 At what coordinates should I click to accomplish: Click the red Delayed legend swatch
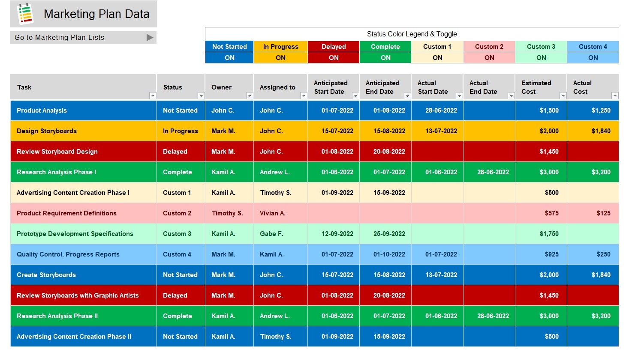[x=333, y=46]
